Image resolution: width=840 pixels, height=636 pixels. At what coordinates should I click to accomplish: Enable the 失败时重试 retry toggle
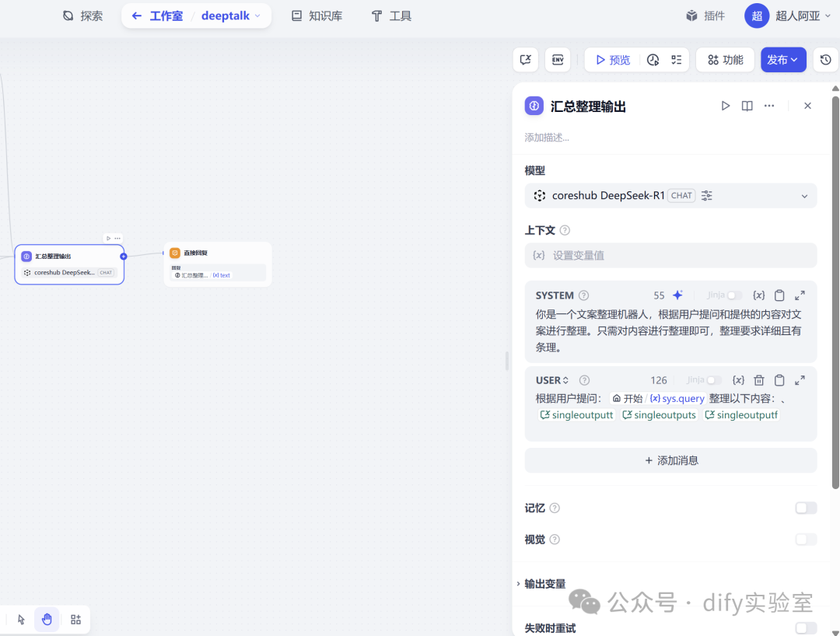(806, 628)
